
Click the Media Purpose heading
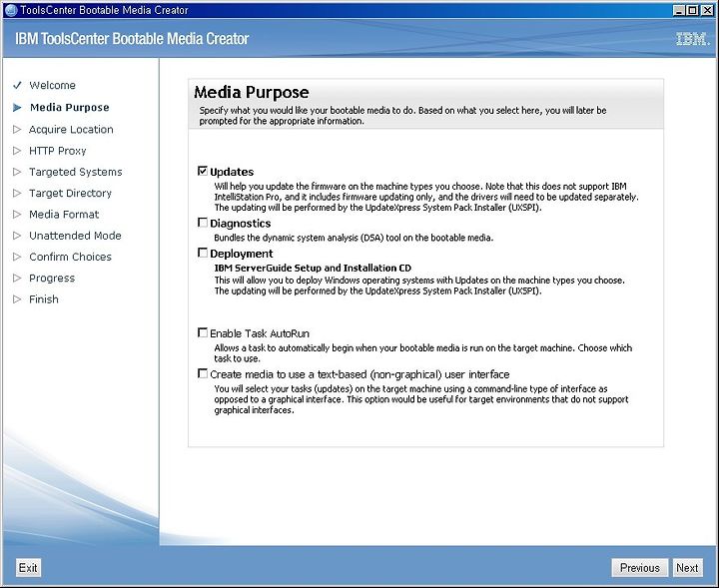click(252, 92)
